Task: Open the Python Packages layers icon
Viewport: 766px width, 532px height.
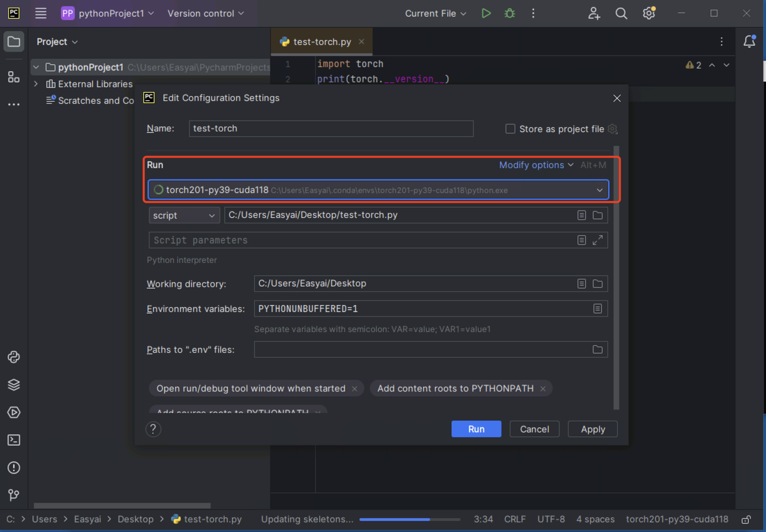Action: [14, 385]
